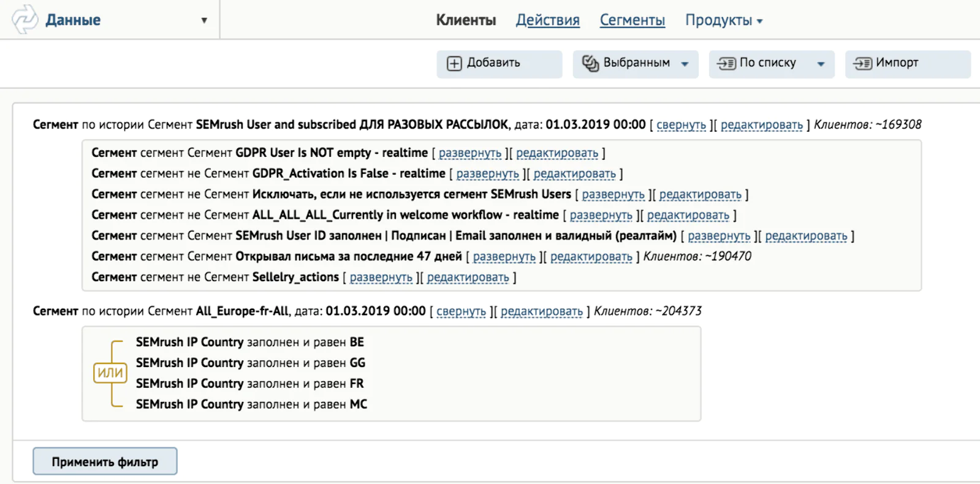Switch to the Действия tab

547,20
